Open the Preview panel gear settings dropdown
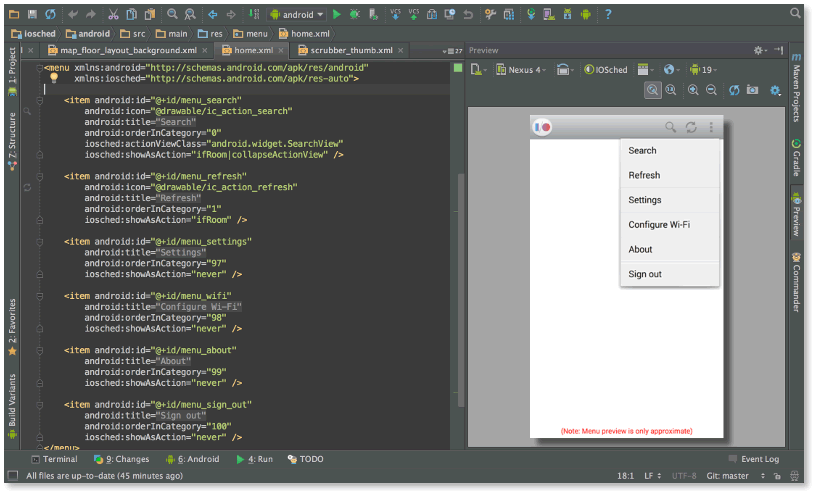Screen dimensions: 816x495 760,50
